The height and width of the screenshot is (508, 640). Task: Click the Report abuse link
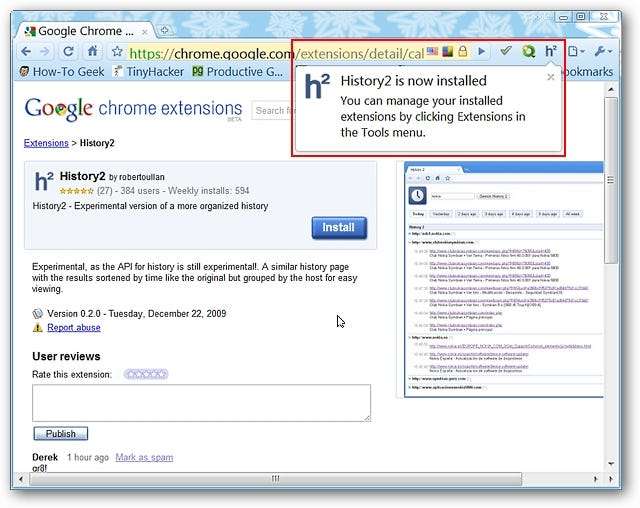click(74, 328)
